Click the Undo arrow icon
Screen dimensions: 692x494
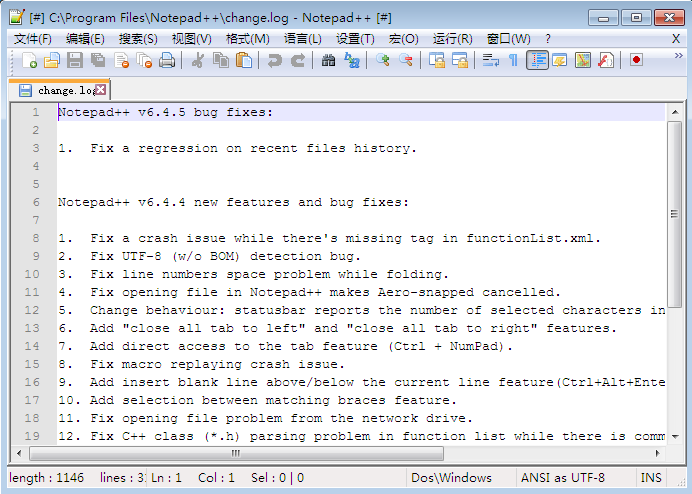coord(275,60)
